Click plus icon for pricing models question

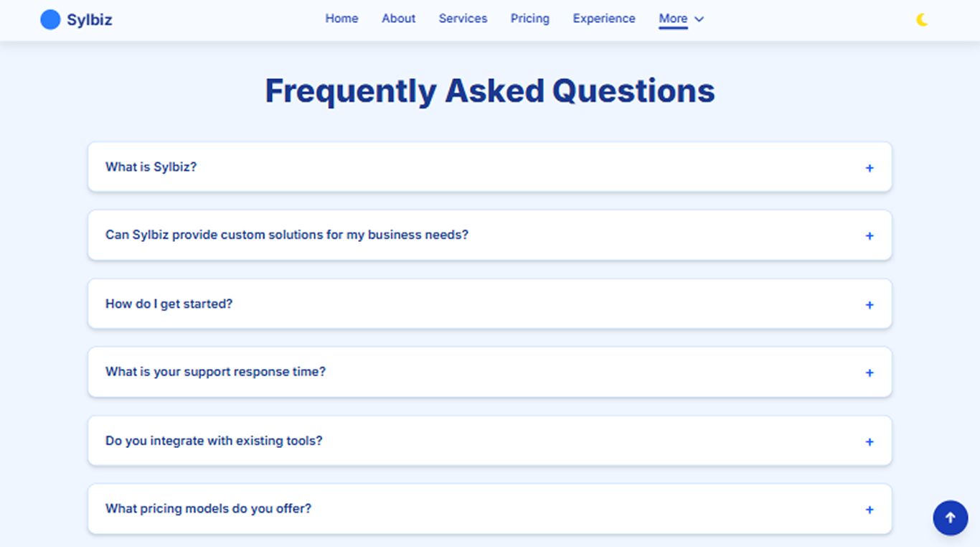(x=870, y=510)
